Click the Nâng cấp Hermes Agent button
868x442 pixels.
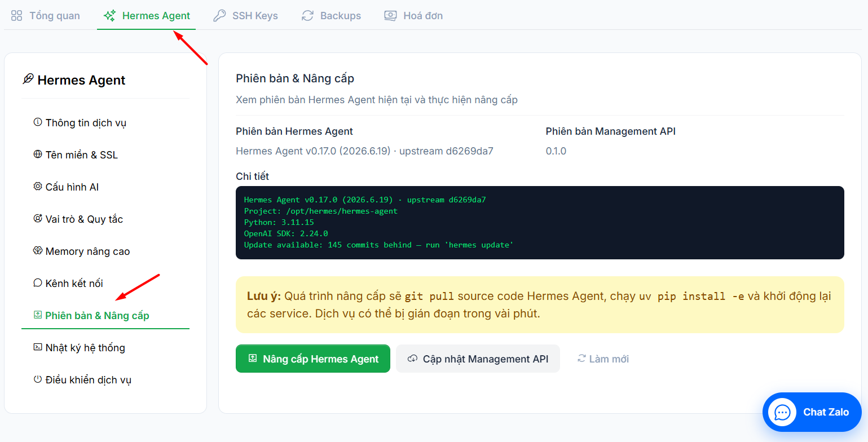pos(313,359)
